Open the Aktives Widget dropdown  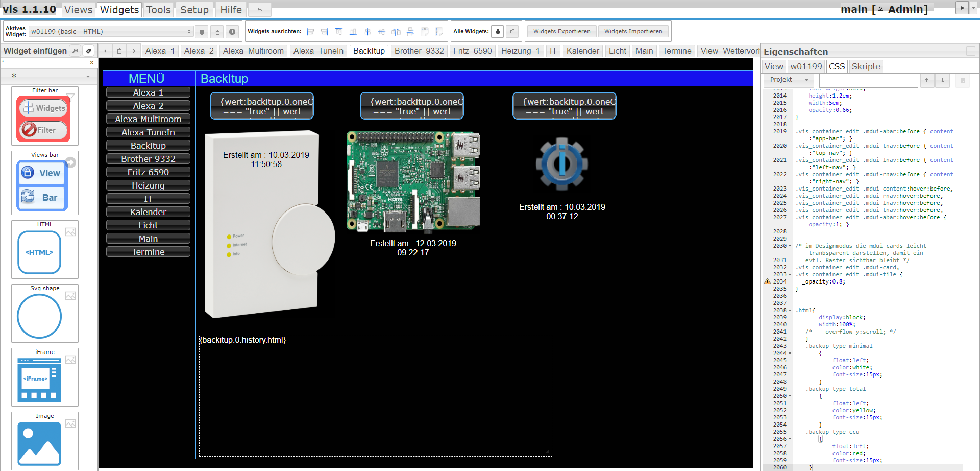tap(188, 31)
